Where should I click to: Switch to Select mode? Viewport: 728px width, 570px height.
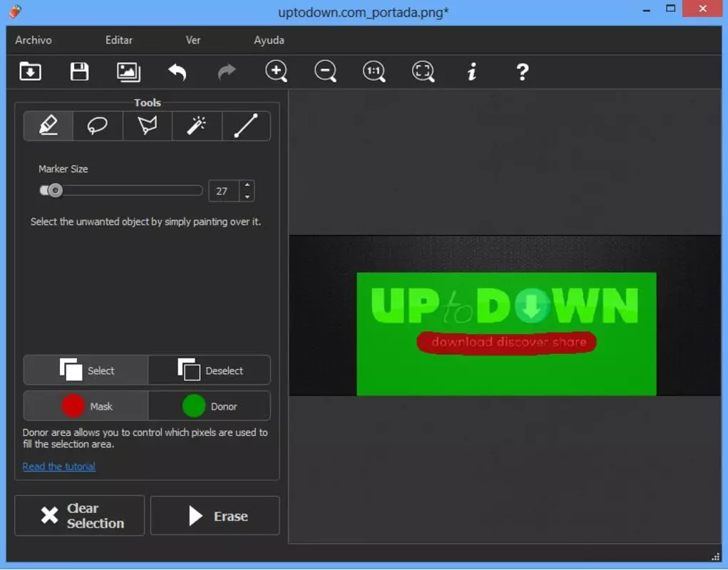point(86,370)
